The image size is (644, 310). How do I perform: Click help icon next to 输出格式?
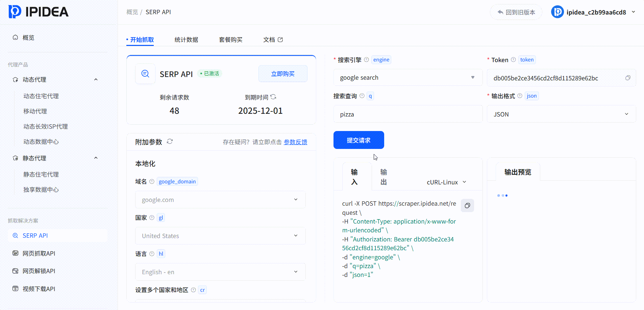point(520,96)
